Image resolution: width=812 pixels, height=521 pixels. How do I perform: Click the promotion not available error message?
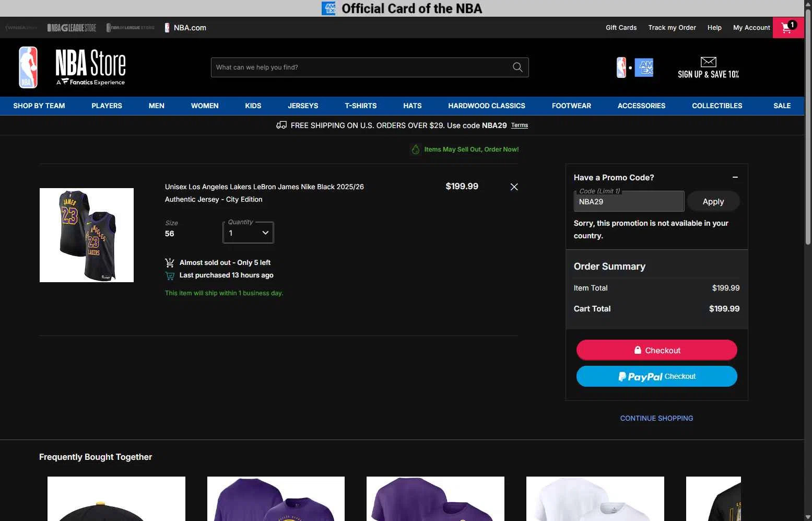(x=651, y=229)
